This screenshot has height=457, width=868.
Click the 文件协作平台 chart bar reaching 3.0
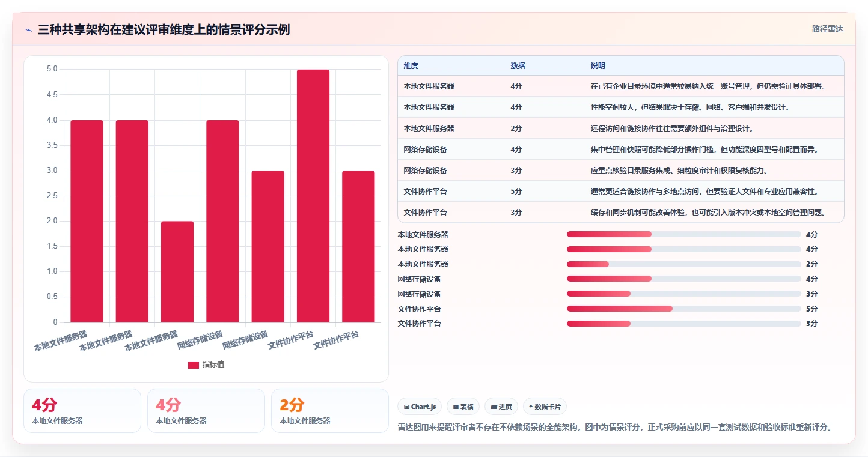tap(358, 246)
